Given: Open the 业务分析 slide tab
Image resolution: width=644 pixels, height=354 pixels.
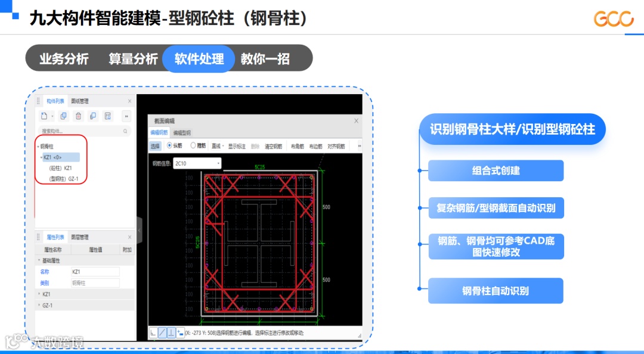Looking at the screenshot, I should pos(64,59).
